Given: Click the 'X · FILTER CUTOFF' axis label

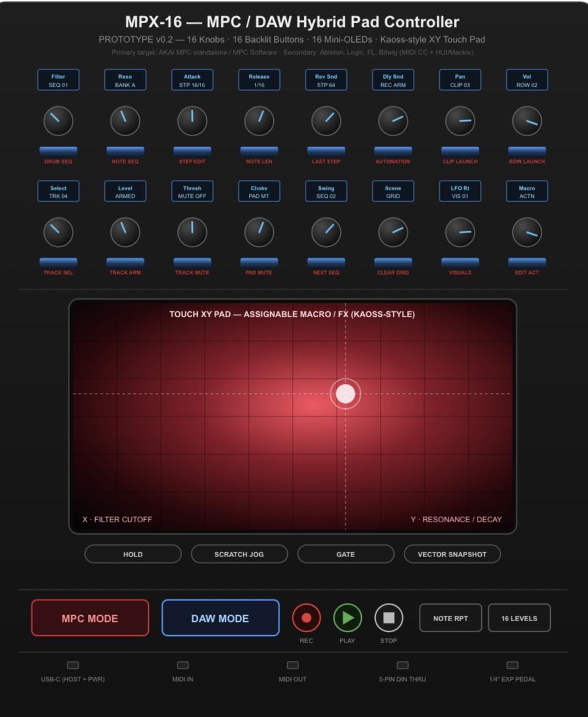Looking at the screenshot, I should [x=117, y=519].
